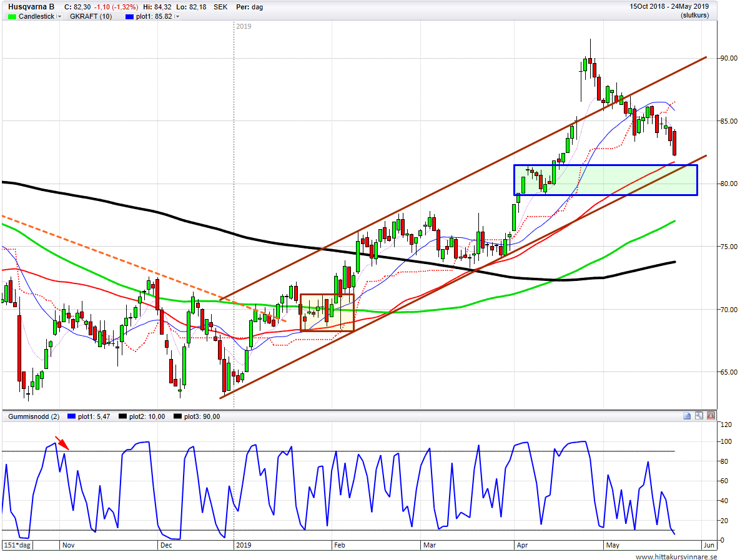This screenshot has width=745, height=560.
Task: Click the green Candlestick color swatch
Action: (x=12, y=17)
